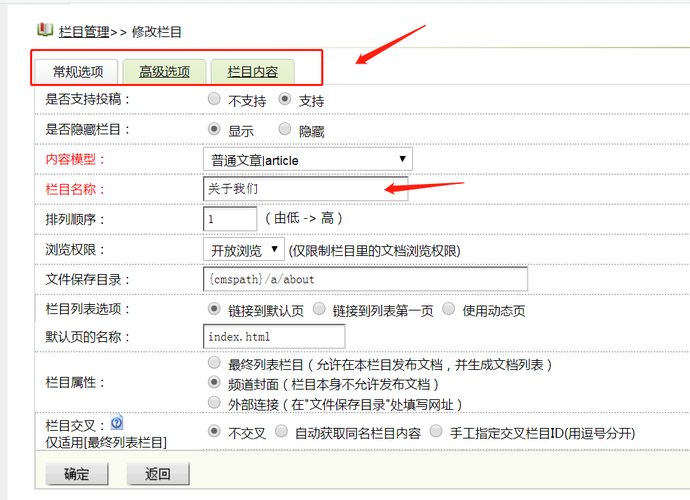Select 不支持 for 是否支持投稿

coord(214,99)
